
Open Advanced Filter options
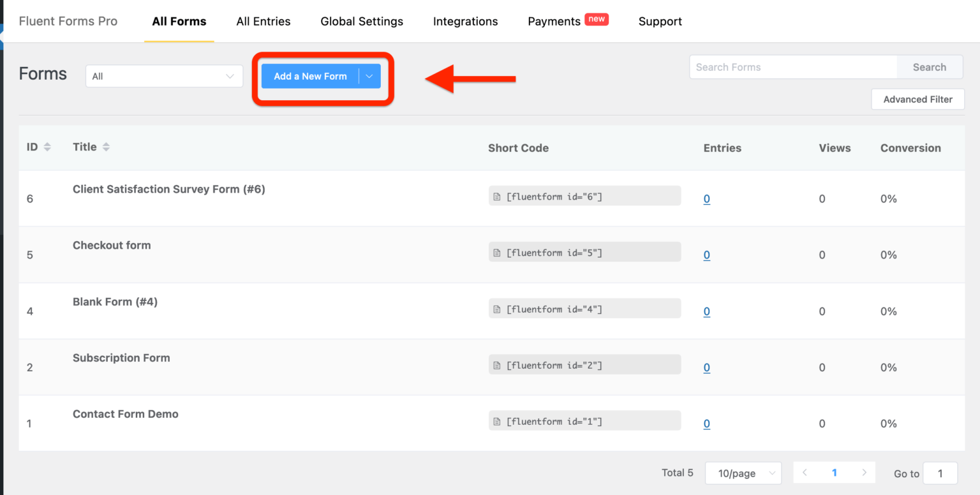(917, 99)
